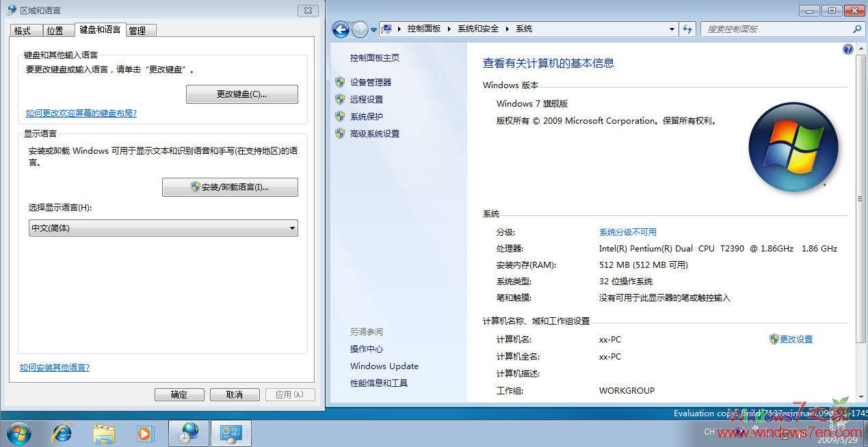This screenshot has width=868, height=447.
Task: Open help via the blue question mark icon
Action: [x=847, y=49]
